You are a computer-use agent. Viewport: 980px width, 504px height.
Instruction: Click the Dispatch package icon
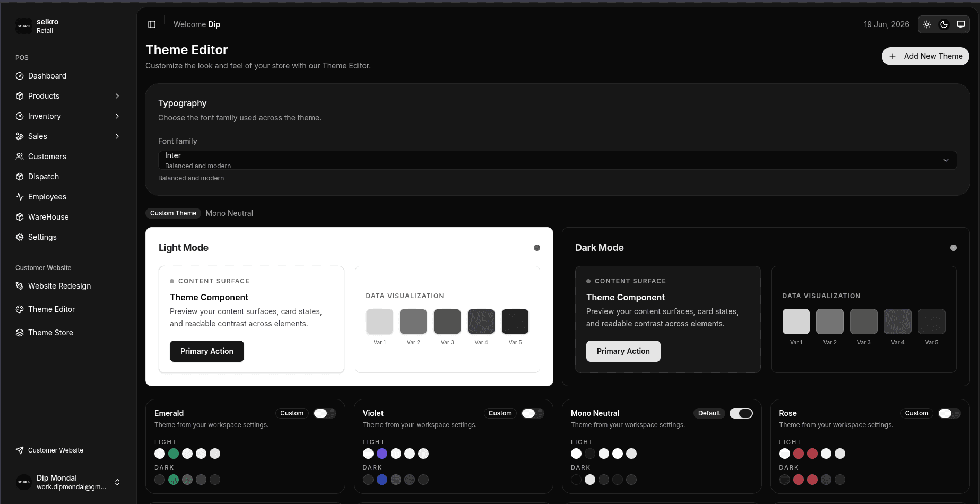20,177
